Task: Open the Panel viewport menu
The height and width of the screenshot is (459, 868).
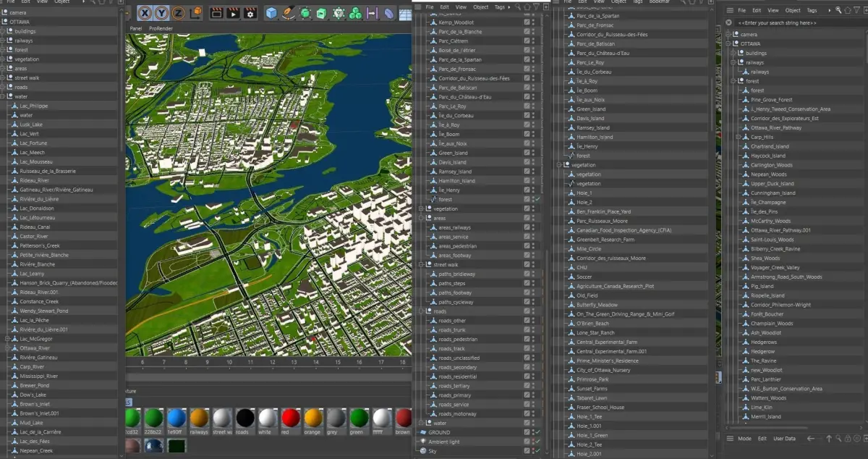Action: (x=136, y=28)
